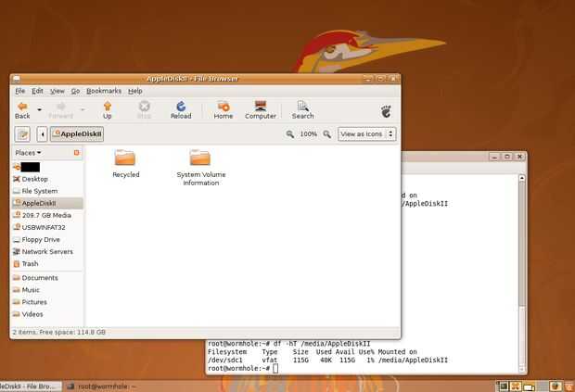Open the Back history dropdown arrow

coord(39,109)
